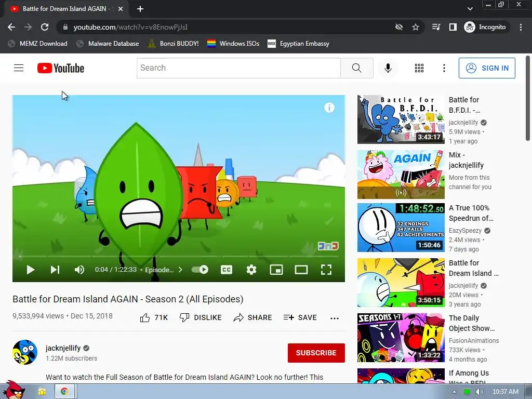
Task: Close the Battle for Dream Island tab
Action: click(x=121, y=9)
